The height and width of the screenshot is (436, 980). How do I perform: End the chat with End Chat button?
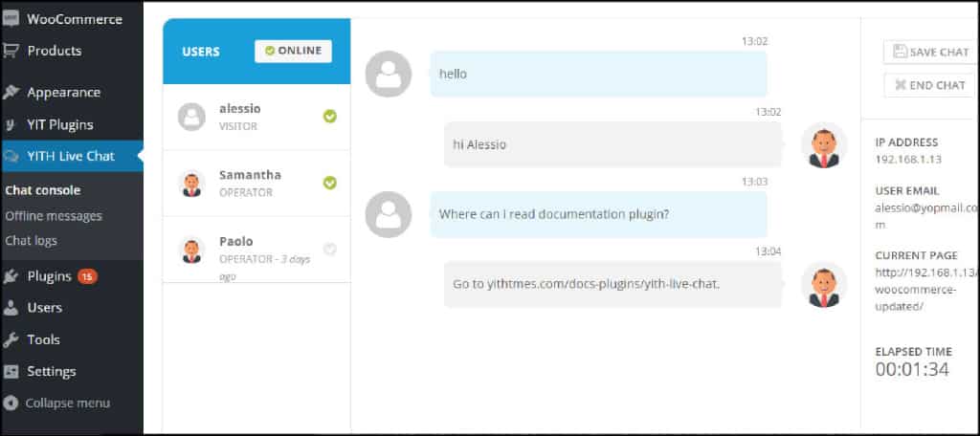(x=929, y=85)
